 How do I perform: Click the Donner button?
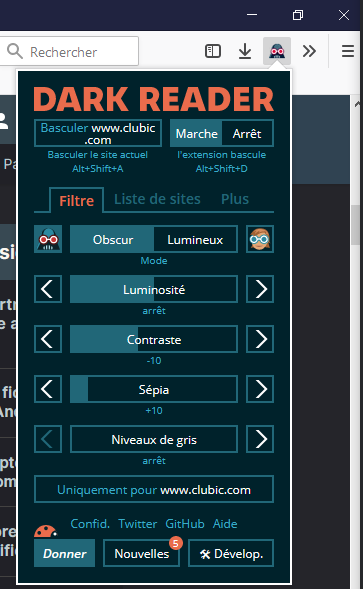point(65,553)
